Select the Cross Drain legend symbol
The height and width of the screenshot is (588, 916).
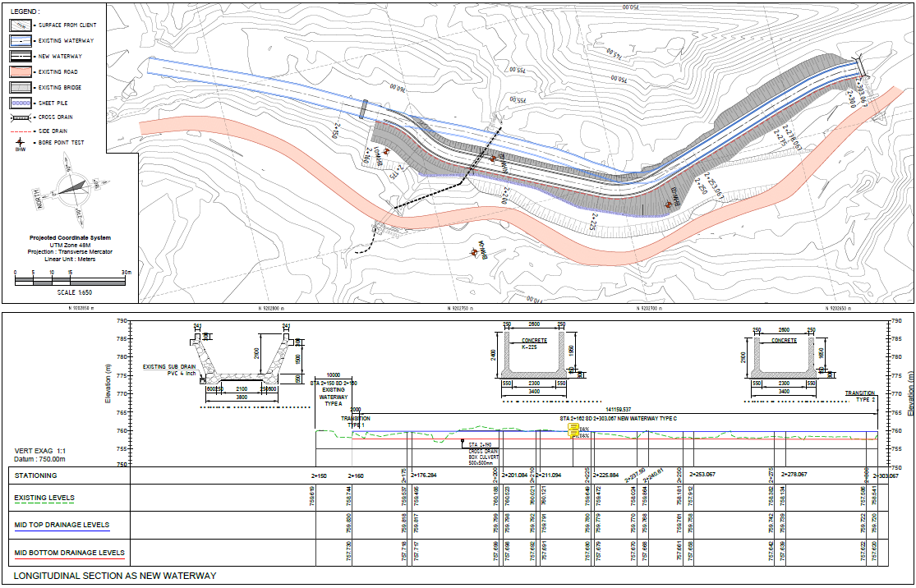click(x=21, y=117)
